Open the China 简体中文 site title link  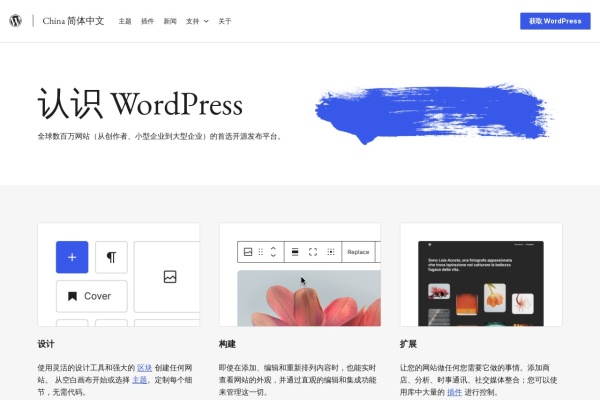[73, 21]
